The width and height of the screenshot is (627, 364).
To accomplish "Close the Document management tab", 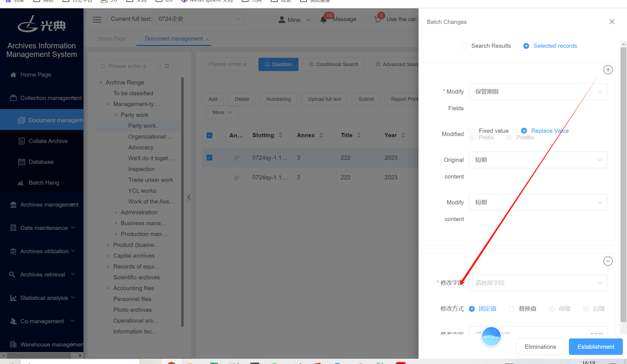I will click(x=207, y=39).
